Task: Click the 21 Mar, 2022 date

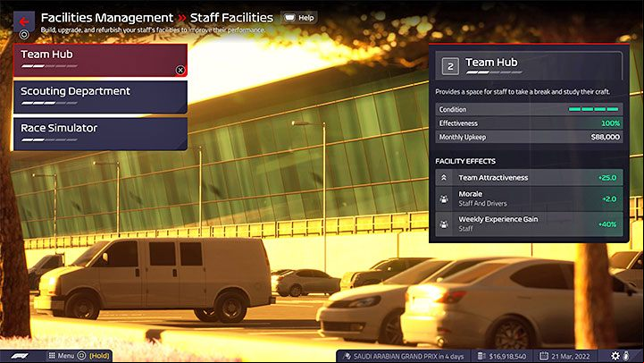Action: tap(571, 357)
